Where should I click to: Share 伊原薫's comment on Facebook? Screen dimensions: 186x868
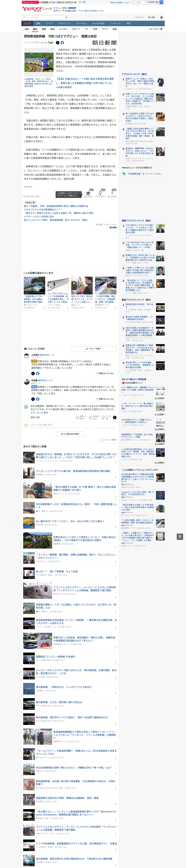(38, 399)
